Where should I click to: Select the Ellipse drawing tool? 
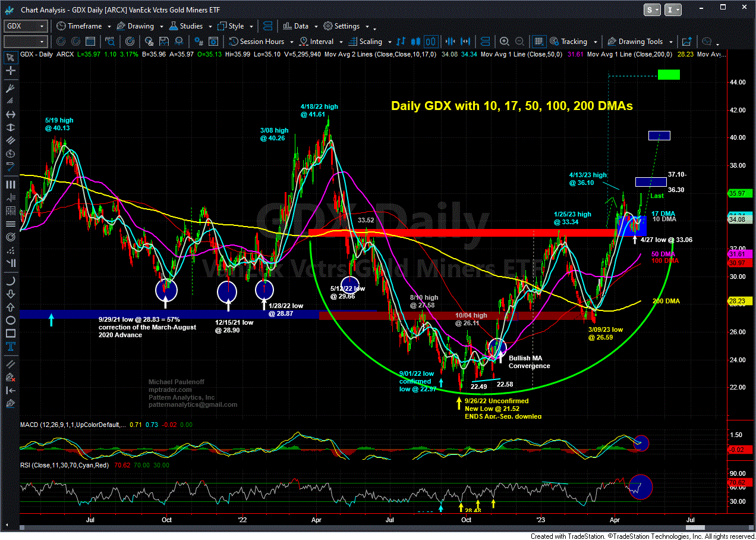click(x=11, y=320)
